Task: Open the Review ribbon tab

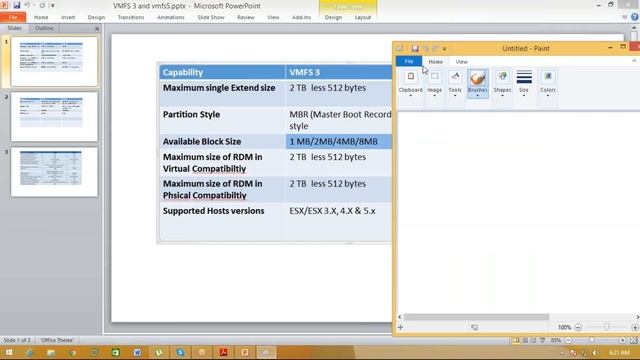Action: tap(246, 17)
